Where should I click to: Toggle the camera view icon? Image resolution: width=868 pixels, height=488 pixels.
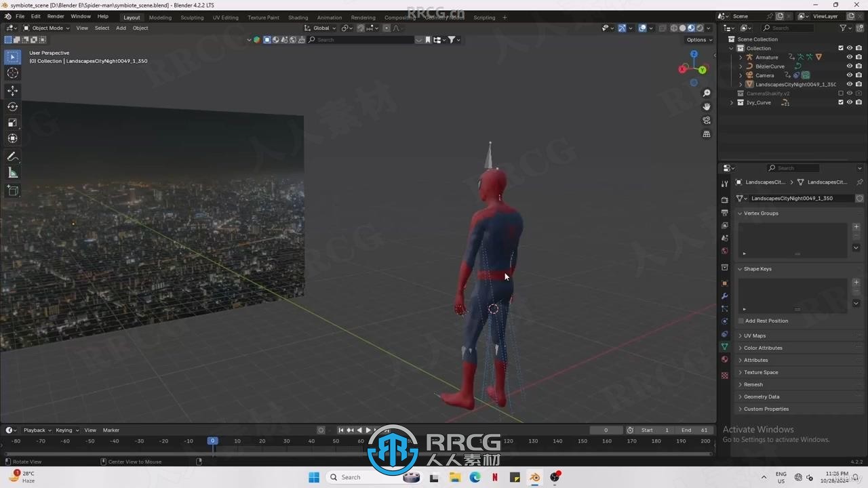pyautogui.click(x=707, y=121)
